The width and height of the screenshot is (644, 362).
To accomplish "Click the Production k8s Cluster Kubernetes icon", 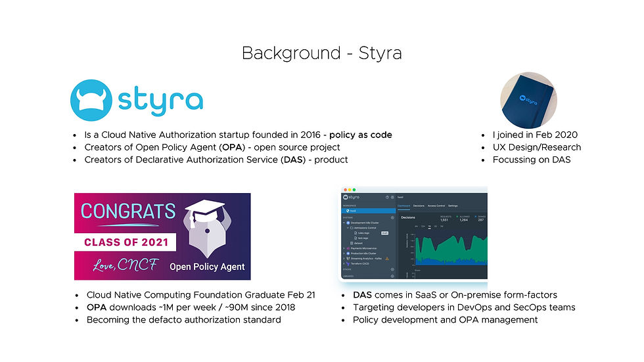I will coord(348,253).
